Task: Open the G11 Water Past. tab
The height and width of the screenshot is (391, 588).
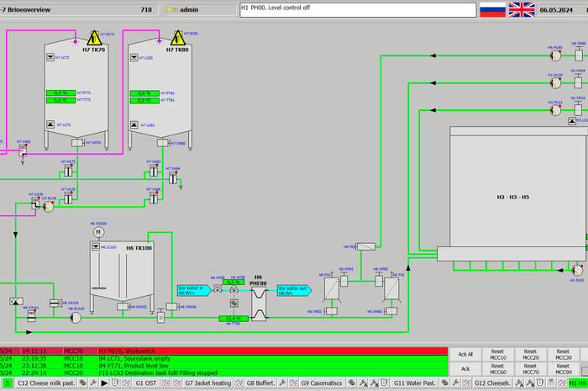Action: [x=415, y=383]
